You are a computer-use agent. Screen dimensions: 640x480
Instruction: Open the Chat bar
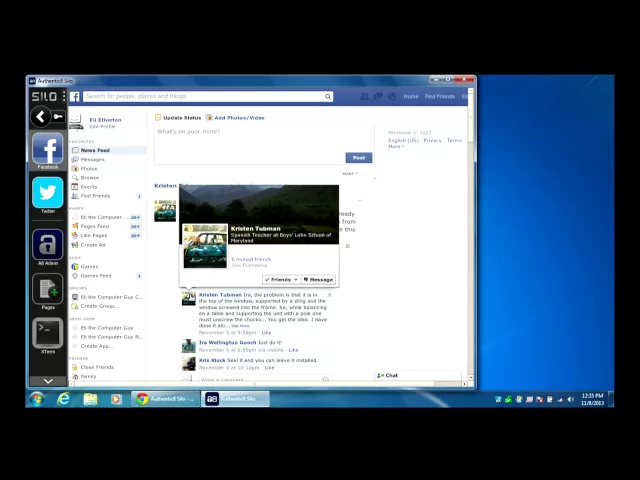click(417, 376)
